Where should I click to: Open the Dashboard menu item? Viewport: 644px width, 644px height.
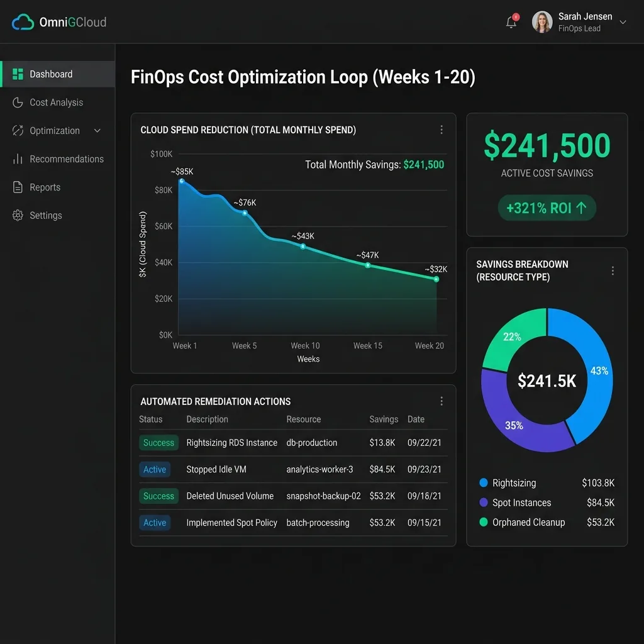point(57,74)
